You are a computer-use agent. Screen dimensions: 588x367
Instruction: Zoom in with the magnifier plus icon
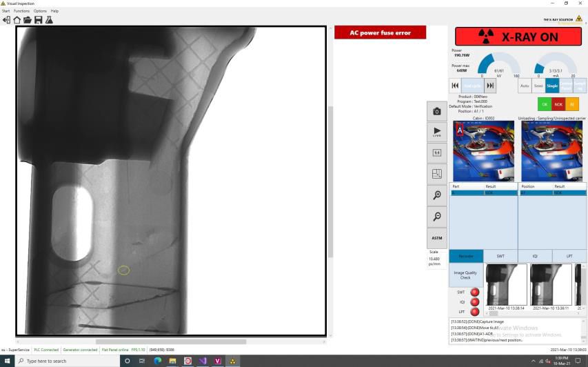[436, 195]
